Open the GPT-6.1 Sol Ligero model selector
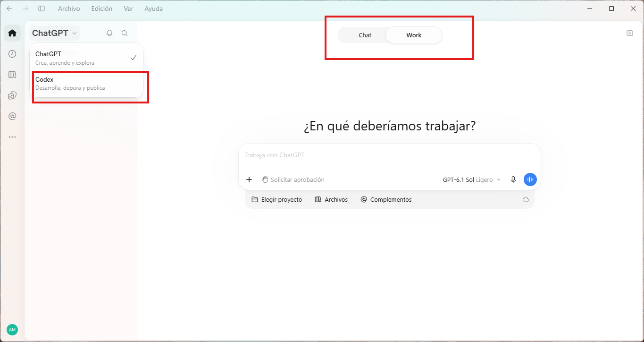Screen dimensions: 644x342 click(x=472, y=180)
